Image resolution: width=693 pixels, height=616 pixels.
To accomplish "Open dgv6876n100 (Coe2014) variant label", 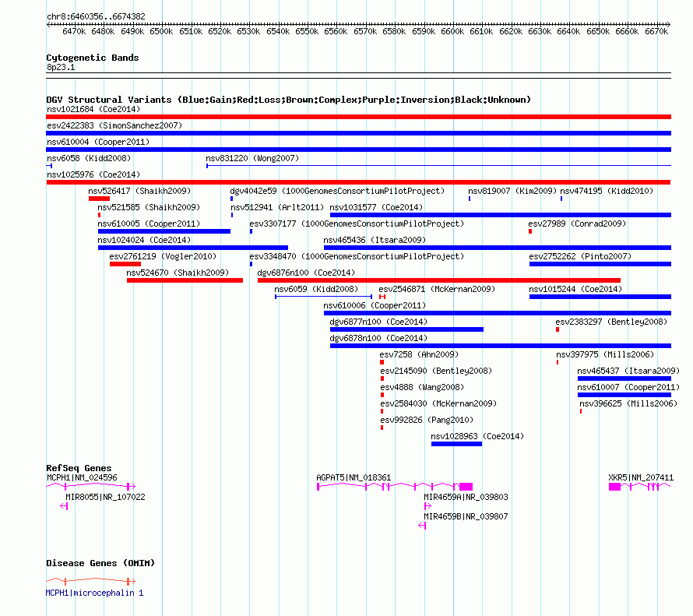I will pos(306,273).
